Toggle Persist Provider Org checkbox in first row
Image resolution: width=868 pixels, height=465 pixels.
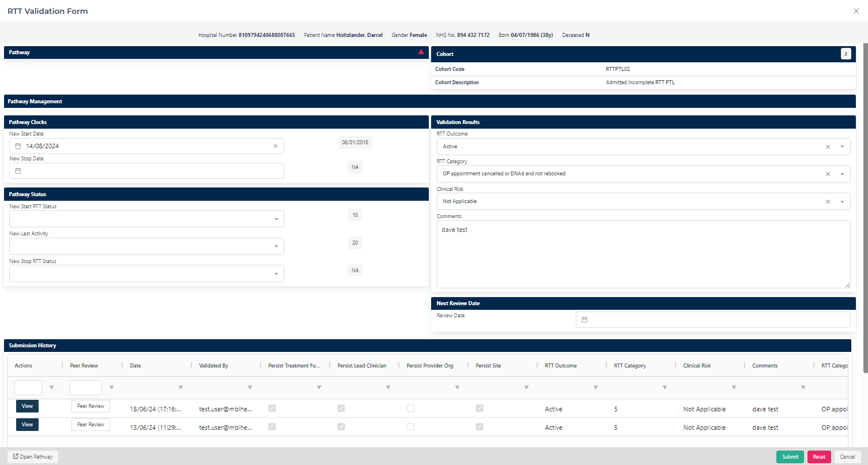(x=410, y=408)
